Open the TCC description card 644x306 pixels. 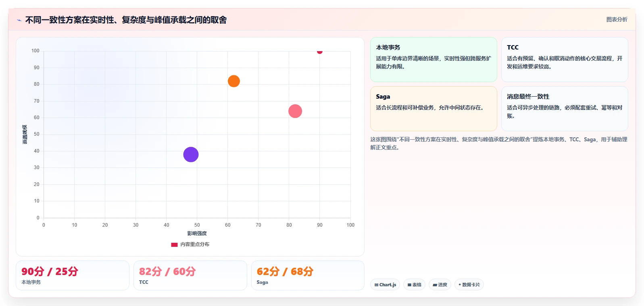[x=565, y=60]
